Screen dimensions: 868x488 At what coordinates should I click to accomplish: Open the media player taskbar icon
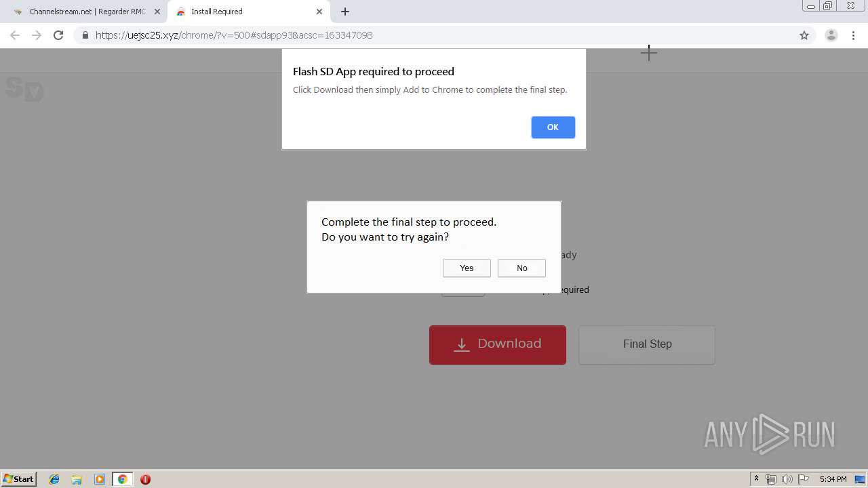100,479
